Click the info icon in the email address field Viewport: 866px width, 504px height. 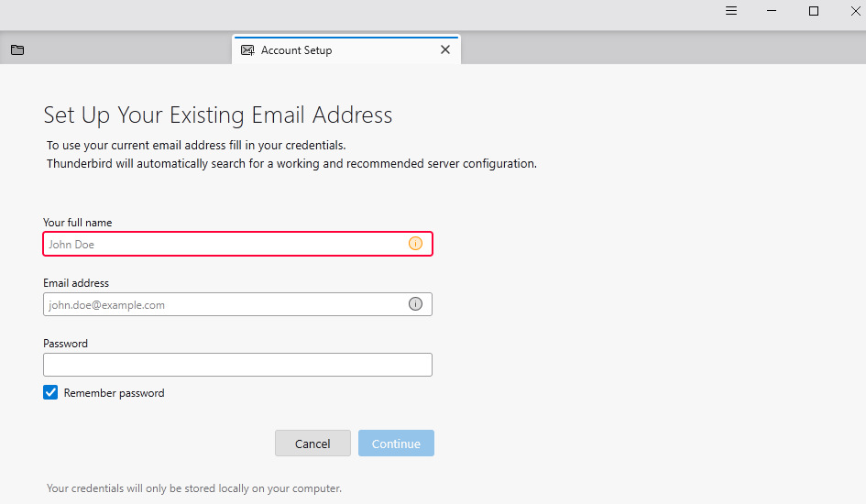[415, 304]
